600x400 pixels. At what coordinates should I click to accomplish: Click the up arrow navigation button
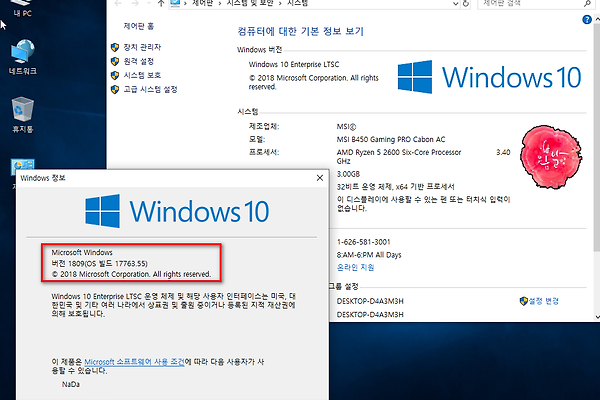161,3
